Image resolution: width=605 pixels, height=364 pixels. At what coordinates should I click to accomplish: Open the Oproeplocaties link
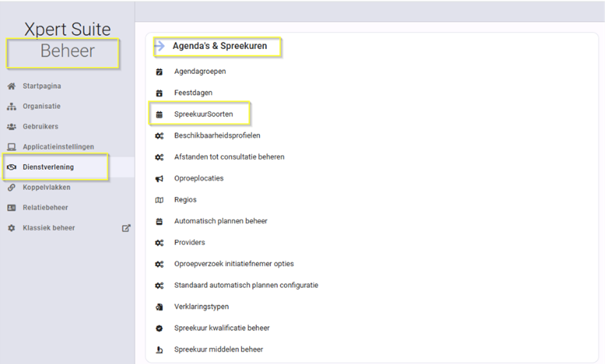(199, 178)
